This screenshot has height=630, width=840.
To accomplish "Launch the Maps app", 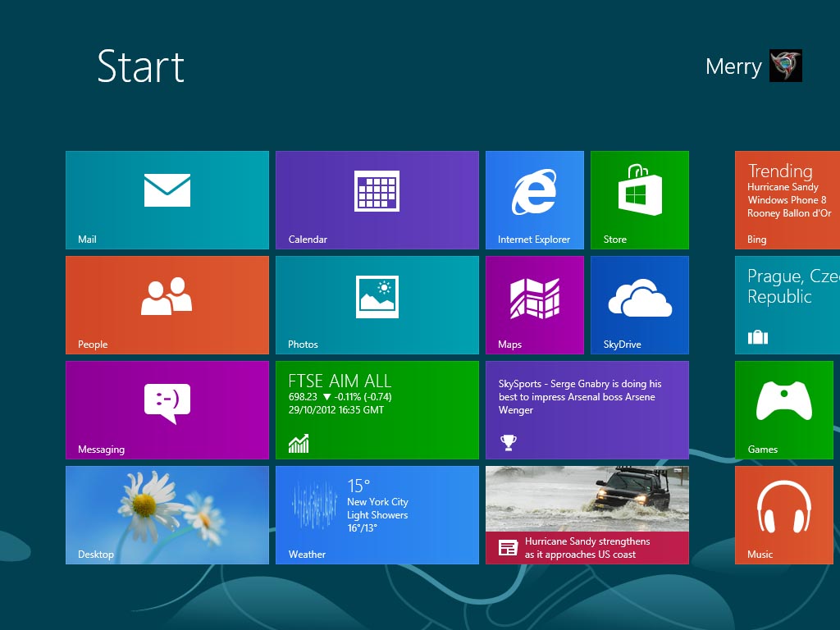I will click(534, 304).
